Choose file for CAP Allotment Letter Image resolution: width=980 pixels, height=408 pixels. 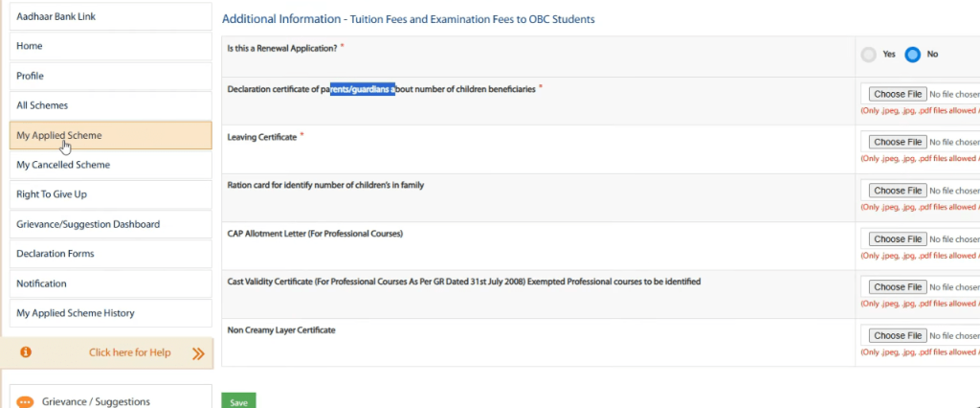(897, 238)
